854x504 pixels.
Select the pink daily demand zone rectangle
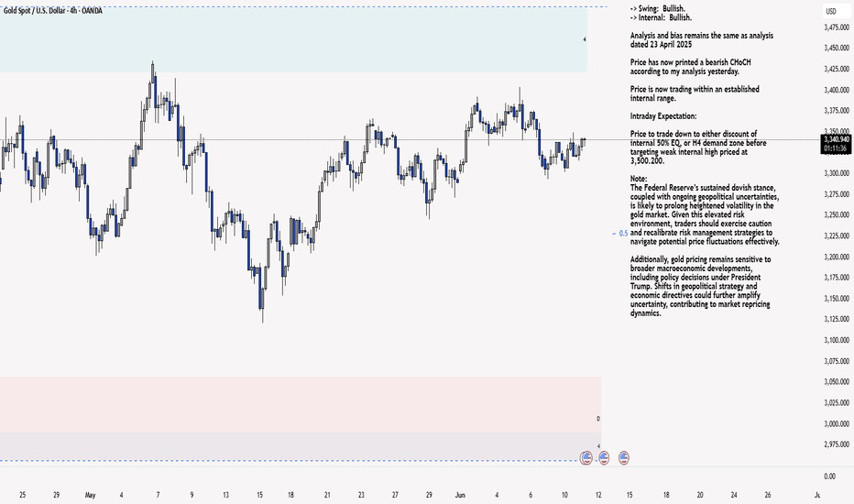[301, 404]
